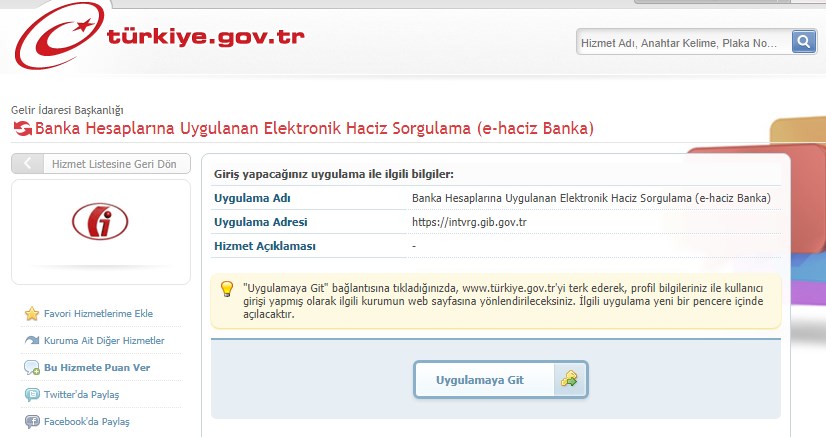Click the Favori Hizmetlerime Ekle star icon
Image resolution: width=826 pixels, height=437 pixels.
tap(32, 314)
